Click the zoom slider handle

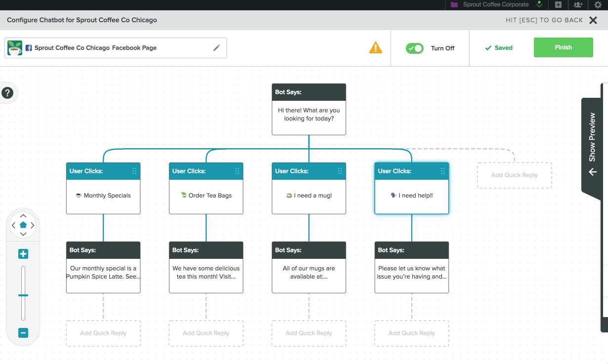[23, 295]
